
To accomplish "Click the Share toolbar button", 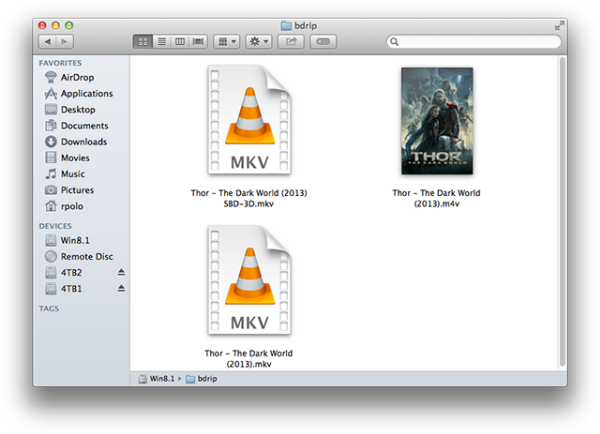I will click(x=291, y=41).
